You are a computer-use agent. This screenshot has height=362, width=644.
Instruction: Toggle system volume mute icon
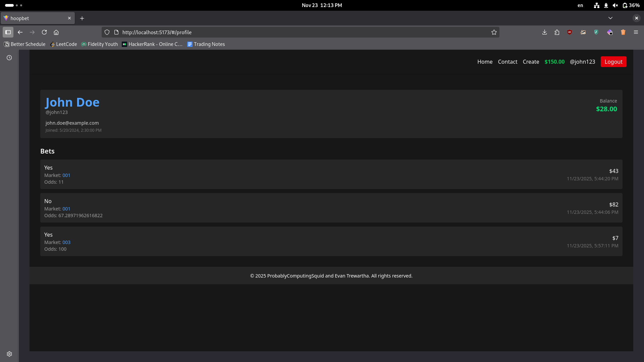(615, 5)
